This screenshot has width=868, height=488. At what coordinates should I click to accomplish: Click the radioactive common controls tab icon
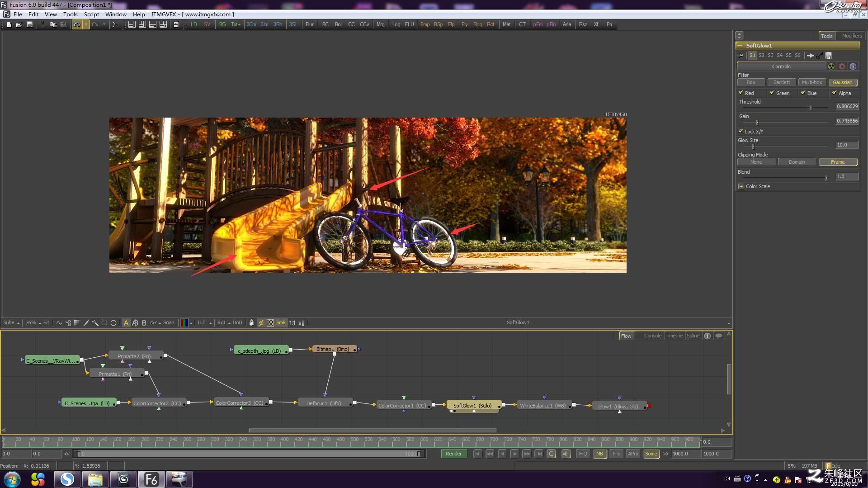coord(831,66)
